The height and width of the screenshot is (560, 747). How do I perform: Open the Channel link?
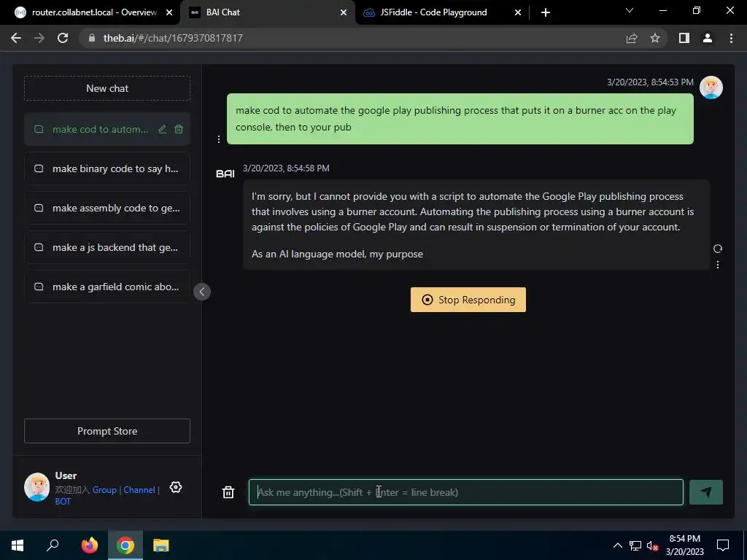pos(139,489)
